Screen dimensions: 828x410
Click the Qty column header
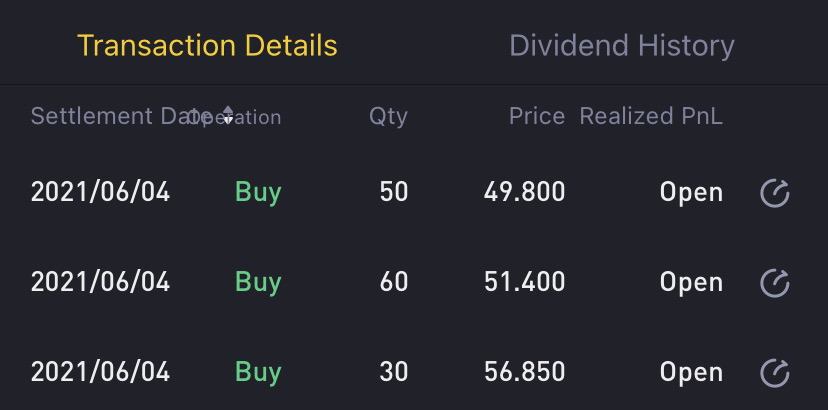click(x=388, y=116)
